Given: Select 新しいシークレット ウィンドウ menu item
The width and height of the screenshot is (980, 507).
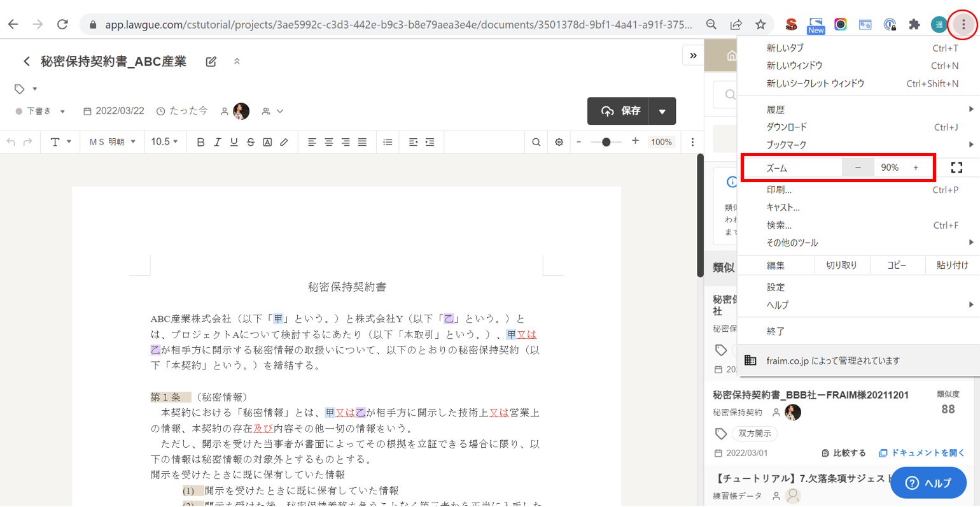Looking at the screenshot, I should click(x=815, y=83).
